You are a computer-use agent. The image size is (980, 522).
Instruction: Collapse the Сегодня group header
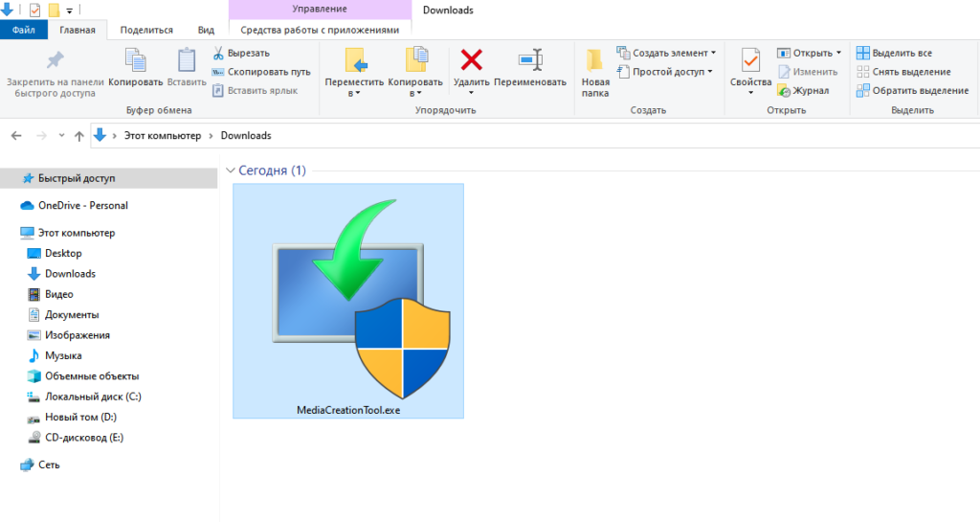click(230, 170)
